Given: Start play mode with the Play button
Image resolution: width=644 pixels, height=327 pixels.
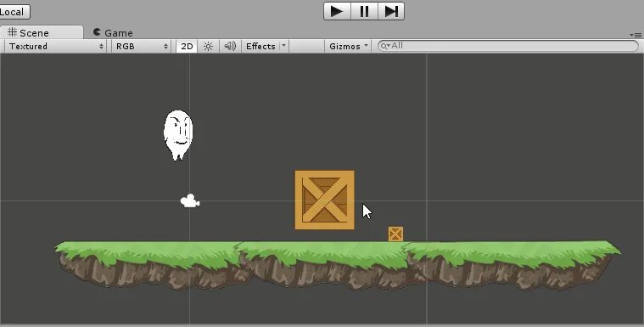Looking at the screenshot, I should tap(337, 11).
